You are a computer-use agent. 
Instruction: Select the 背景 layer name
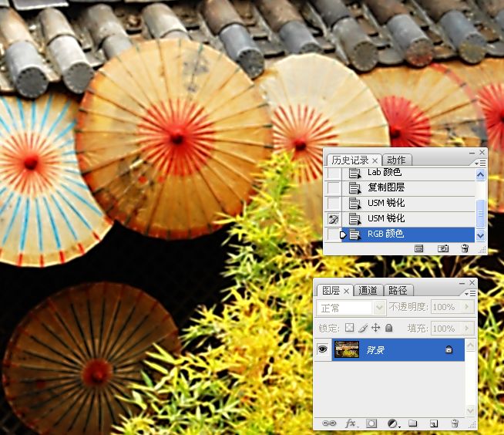[375, 349]
